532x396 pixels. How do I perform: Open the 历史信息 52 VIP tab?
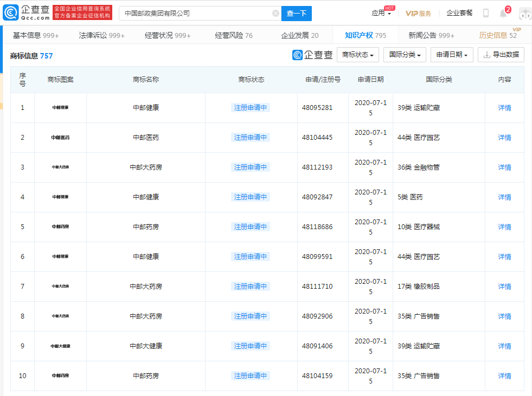(x=498, y=35)
